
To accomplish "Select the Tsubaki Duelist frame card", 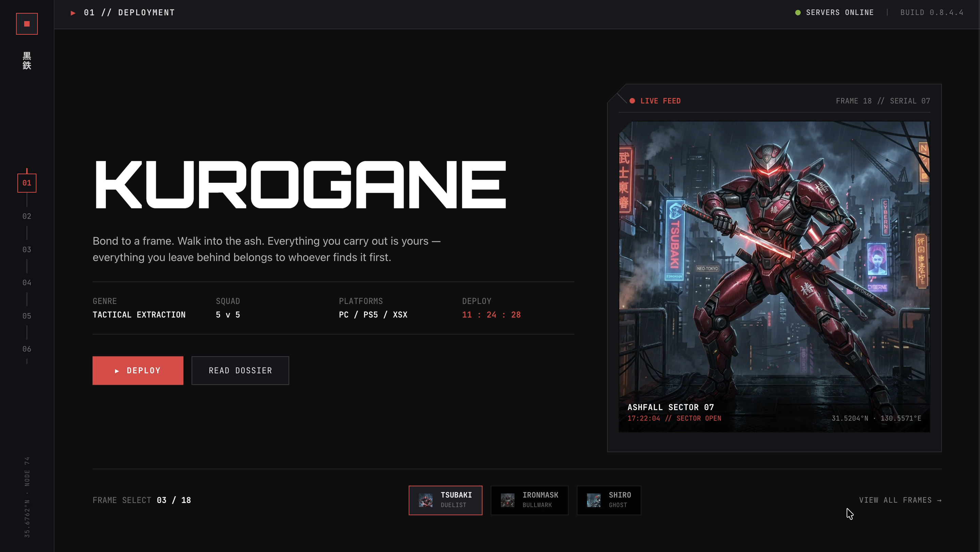I will point(445,500).
